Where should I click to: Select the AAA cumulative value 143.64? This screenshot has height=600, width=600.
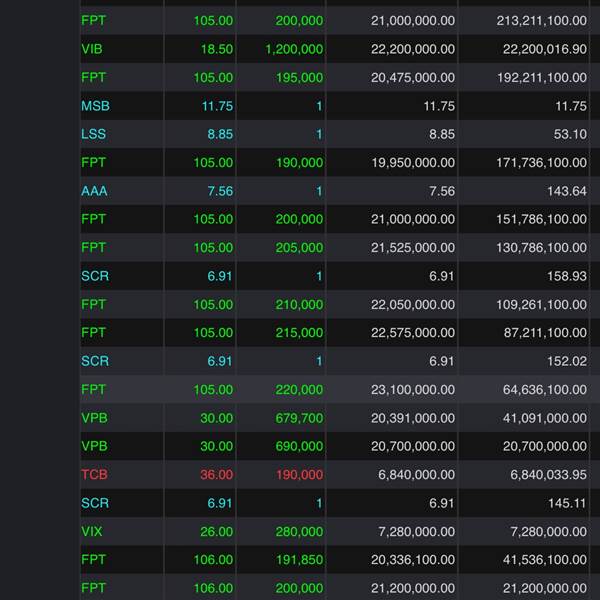[566, 191]
